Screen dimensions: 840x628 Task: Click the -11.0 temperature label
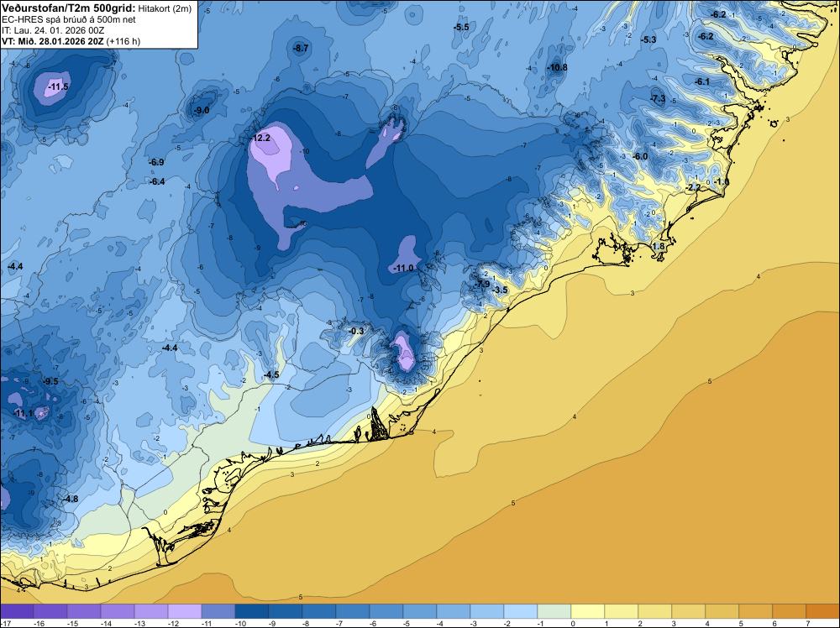coord(403,268)
